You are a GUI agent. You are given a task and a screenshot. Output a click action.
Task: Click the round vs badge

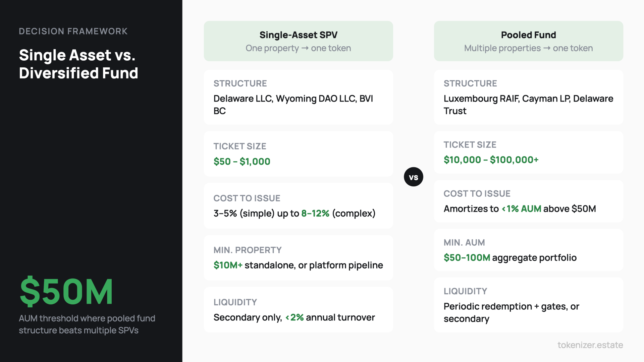tap(413, 177)
